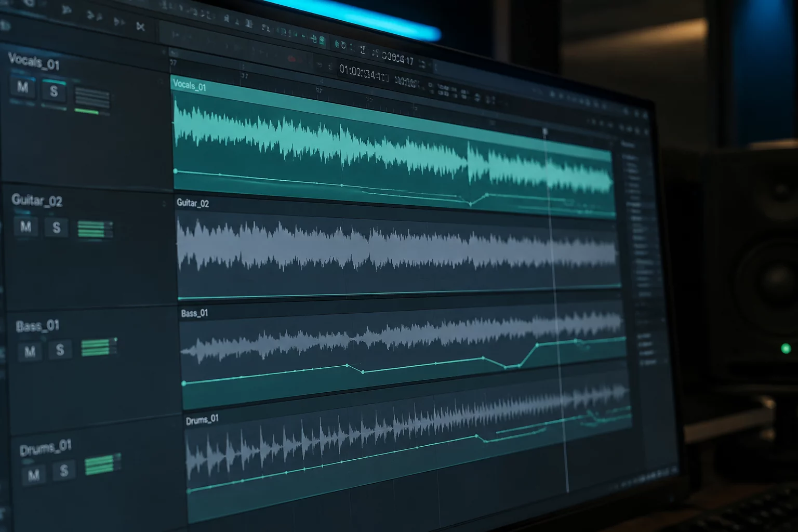Click the Vocals_01 clip title label
798x532 pixels.
pos(189,85)
